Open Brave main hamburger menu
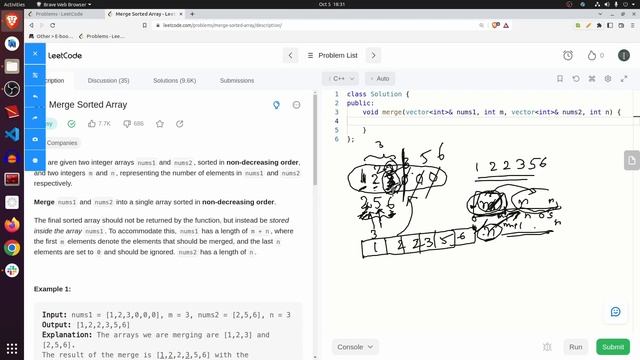Screen dimensions: 640x360 [x=633, y=25]
